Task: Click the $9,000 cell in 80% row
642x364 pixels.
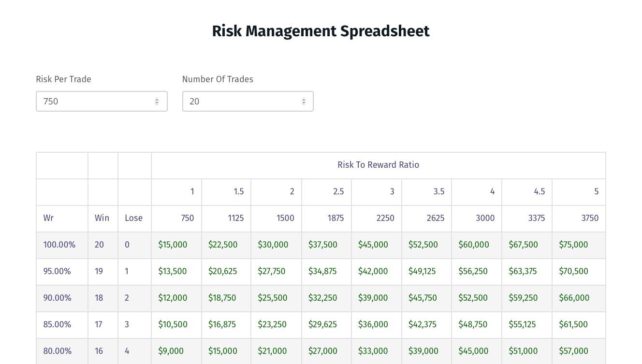Action: click(171, 351)
